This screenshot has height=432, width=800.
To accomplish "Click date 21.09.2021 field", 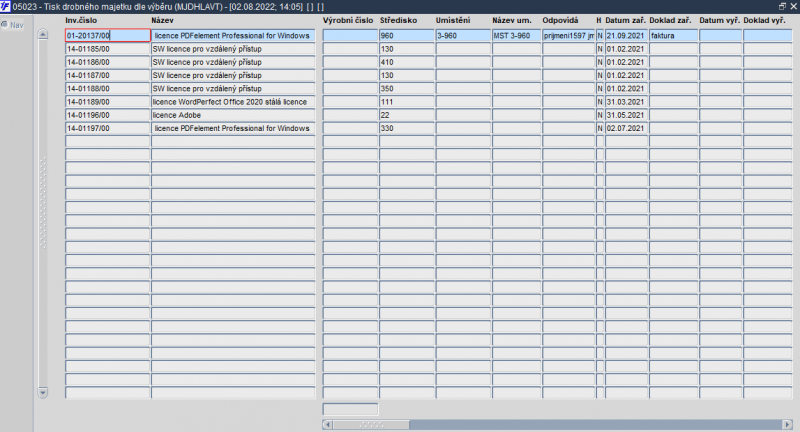I will point(626,35).
